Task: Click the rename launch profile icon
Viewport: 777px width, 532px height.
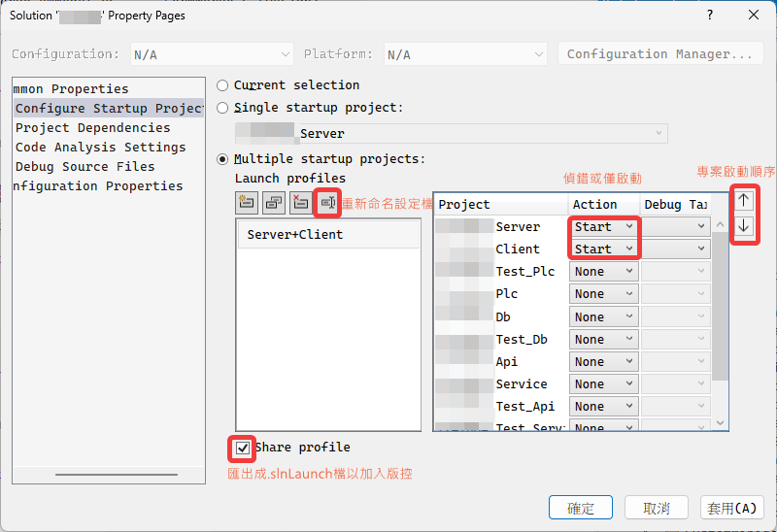Action: click(x=327, y=203)
